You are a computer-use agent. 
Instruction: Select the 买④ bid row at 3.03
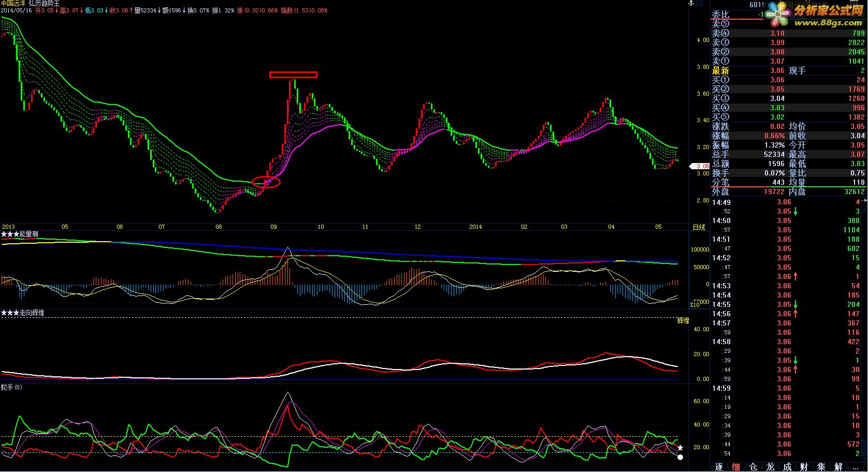pyautogui.click(x=788, y=108)
